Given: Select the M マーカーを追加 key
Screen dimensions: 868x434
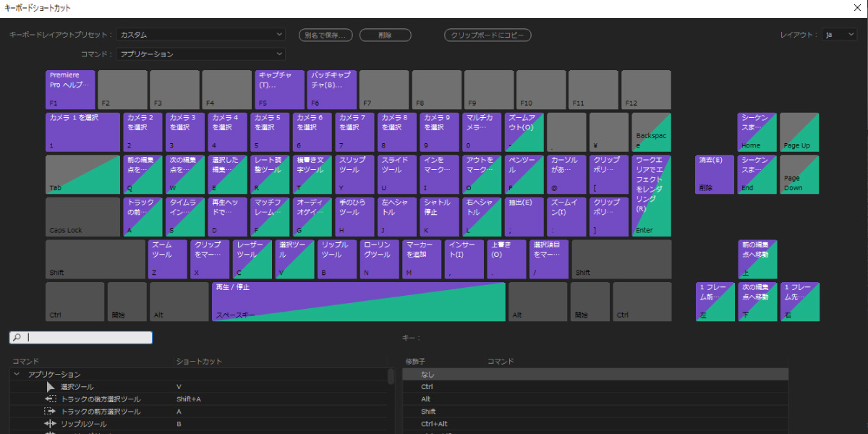Looking at the screenshot, I should point(422,259).
